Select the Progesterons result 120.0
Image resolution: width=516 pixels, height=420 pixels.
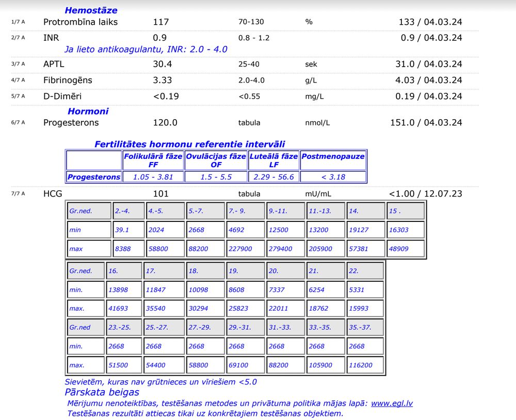coord(165,123)
